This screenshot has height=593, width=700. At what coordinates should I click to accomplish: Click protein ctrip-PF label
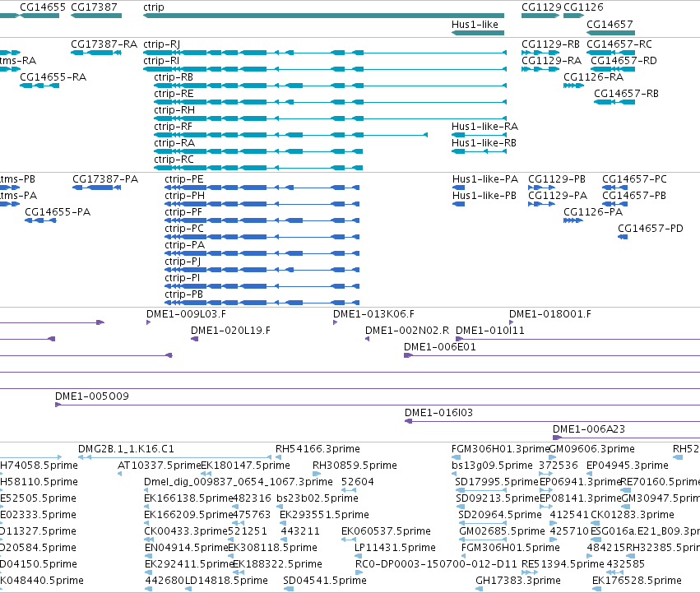pyautogui.click(x=183, y=212)
